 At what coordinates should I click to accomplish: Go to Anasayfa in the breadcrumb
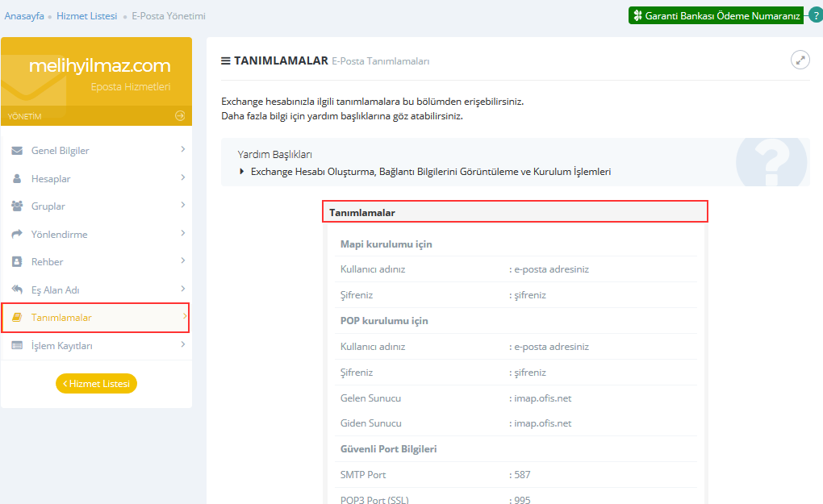(24, 16)
